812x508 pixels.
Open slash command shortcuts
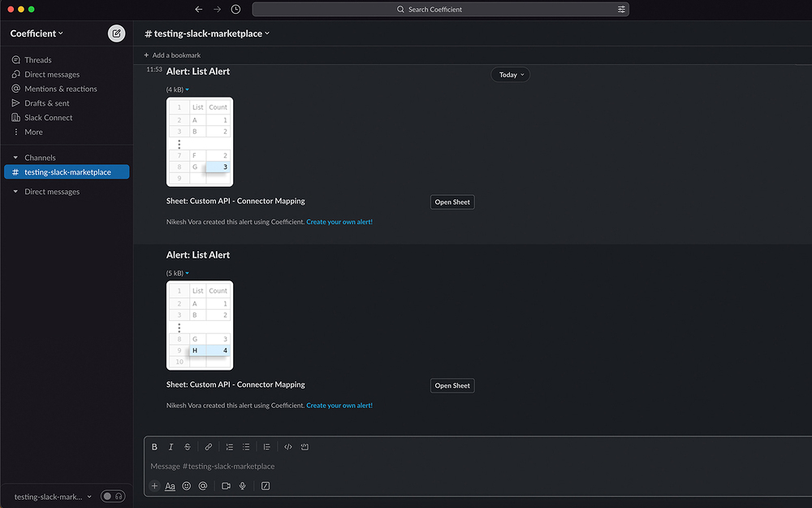[x=266, y=486]
